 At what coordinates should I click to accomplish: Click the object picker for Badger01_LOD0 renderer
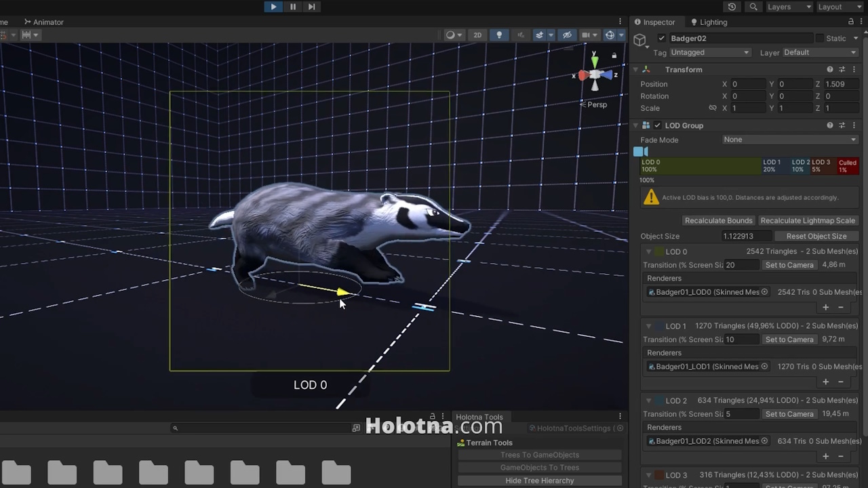pyautogui.click(x=764, y=292)
